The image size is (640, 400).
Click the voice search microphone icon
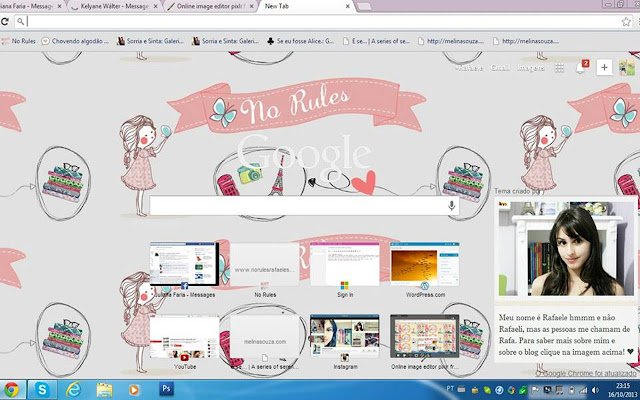451,205
